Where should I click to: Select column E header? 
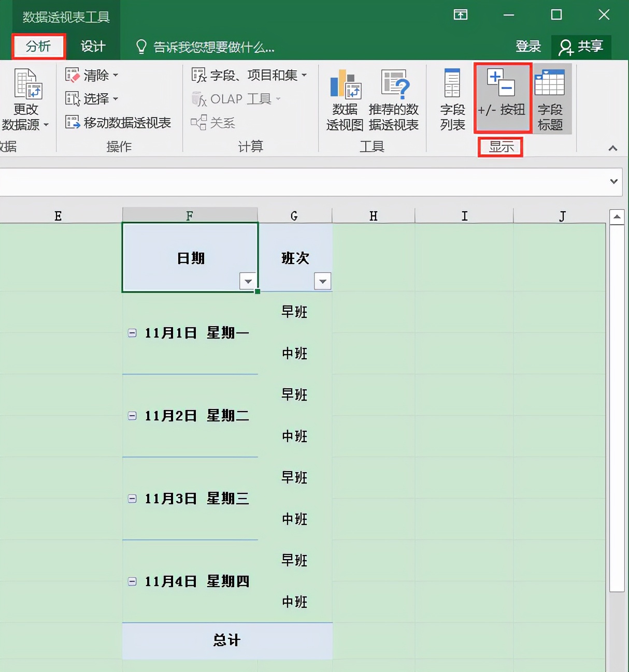(58, 216)
